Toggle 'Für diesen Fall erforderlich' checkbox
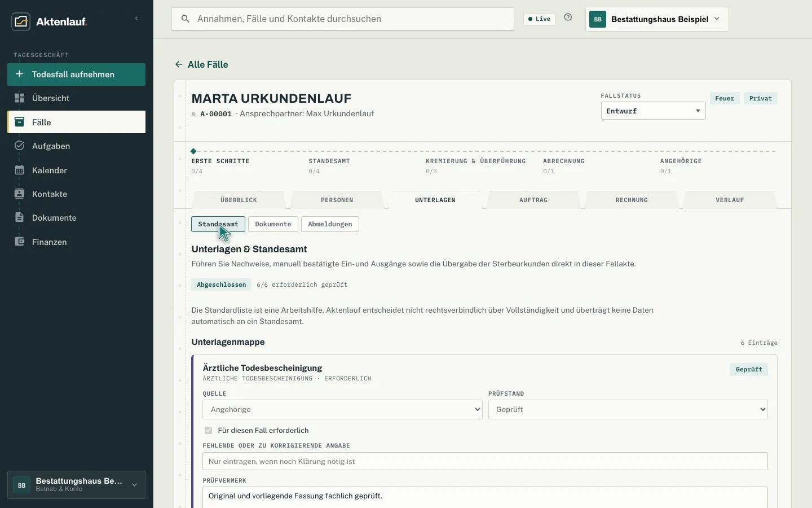Viewport: 812px width, 508px height. point(209,430)
